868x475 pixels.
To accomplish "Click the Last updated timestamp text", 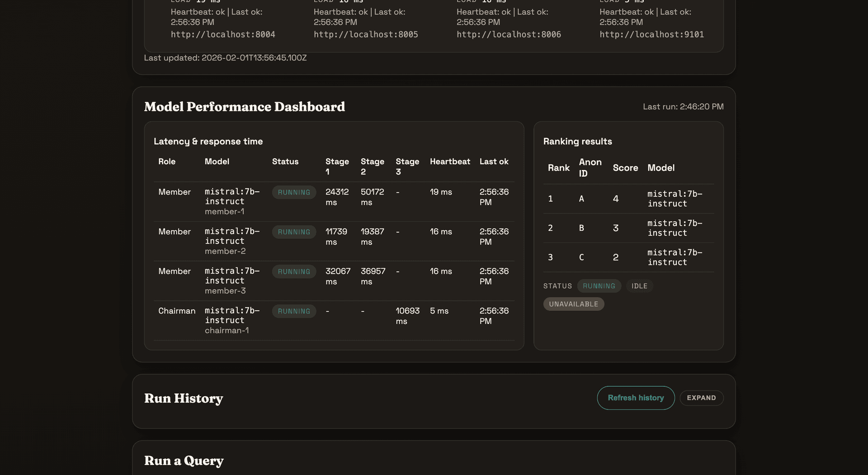I will point(225,58).
